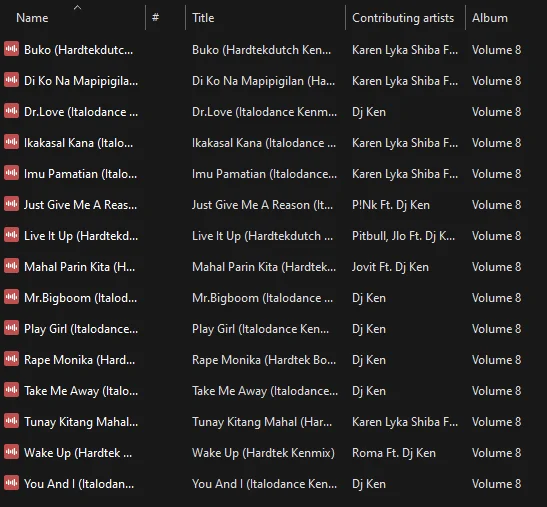Select file name Di Ko Na Mapipigila...
The width and height of the screenshot is (547, 507).
(x=81, y=81)
